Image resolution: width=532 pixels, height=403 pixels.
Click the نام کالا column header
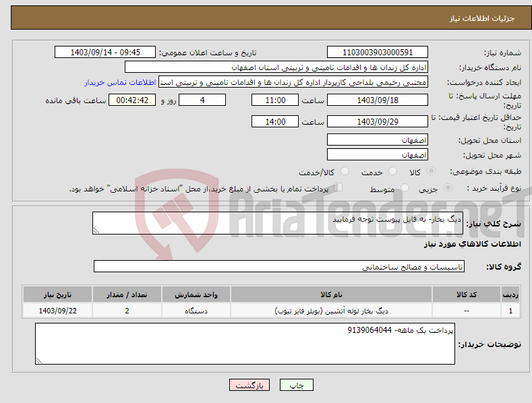tap(331, 294)
